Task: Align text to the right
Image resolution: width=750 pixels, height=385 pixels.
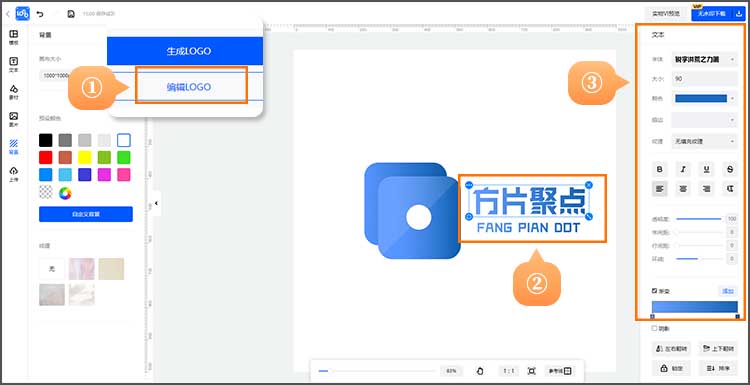Action: [706, 189]
